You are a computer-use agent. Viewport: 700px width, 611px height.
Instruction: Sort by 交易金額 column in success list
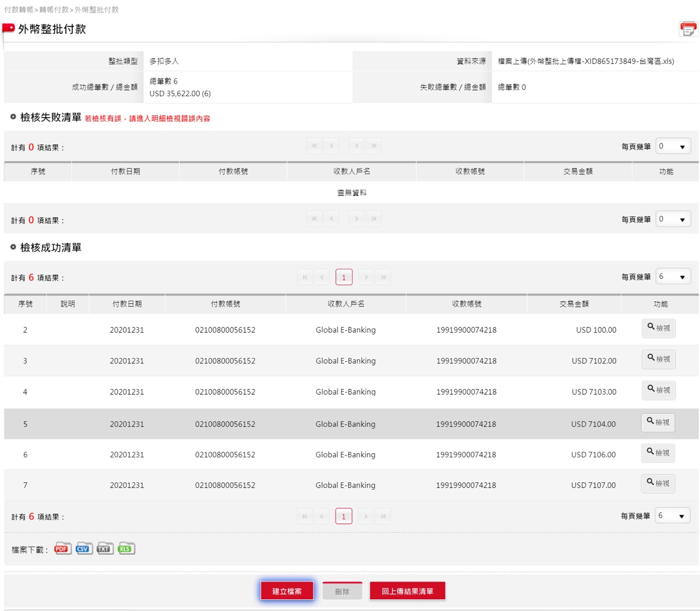click(x=574, y=304)
